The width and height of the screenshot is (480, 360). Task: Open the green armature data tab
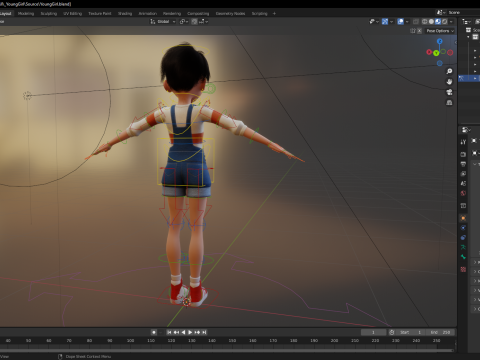(463, 247)
